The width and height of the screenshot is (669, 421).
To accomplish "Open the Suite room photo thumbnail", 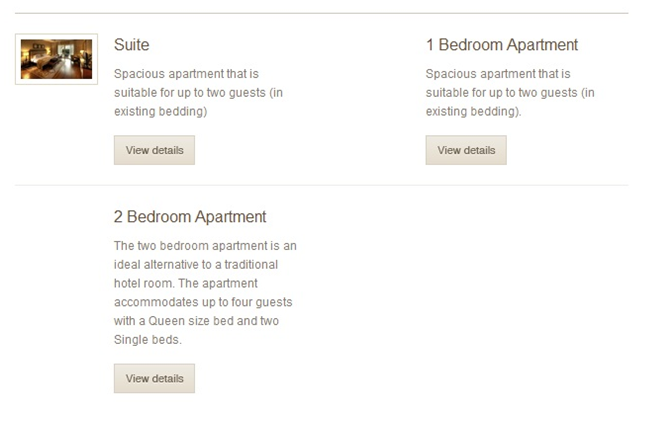I will tap(56, 59).
